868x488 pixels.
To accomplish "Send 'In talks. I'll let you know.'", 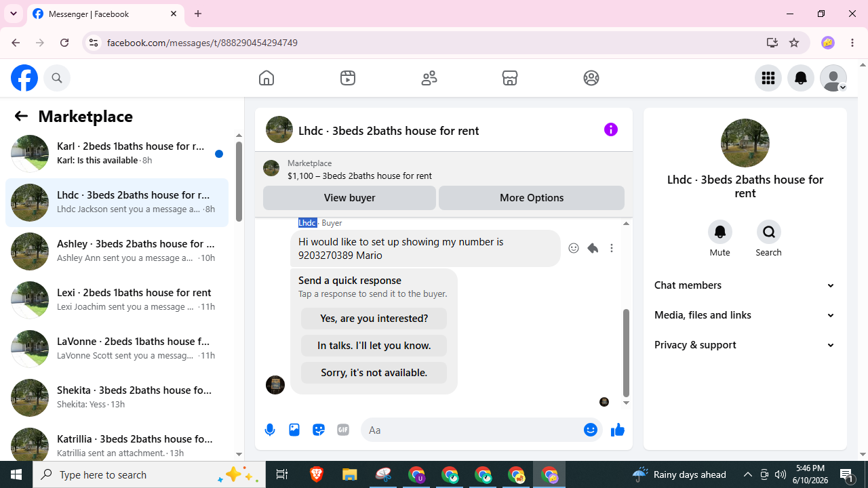I will click(x=374, y=346).
